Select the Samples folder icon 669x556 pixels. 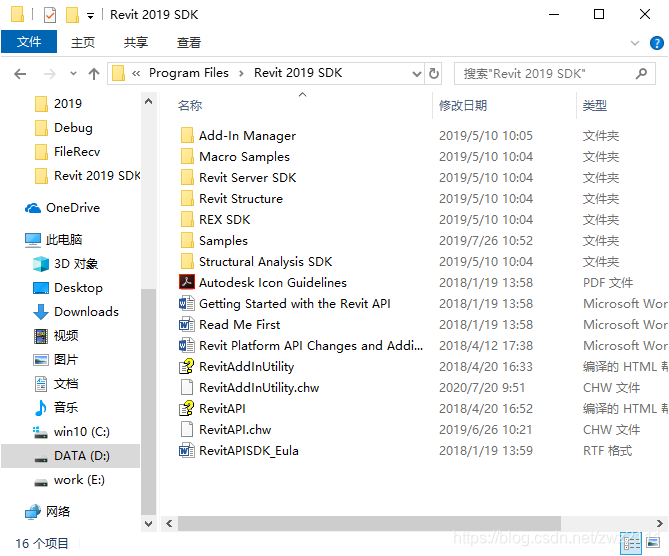pos(187,241)
